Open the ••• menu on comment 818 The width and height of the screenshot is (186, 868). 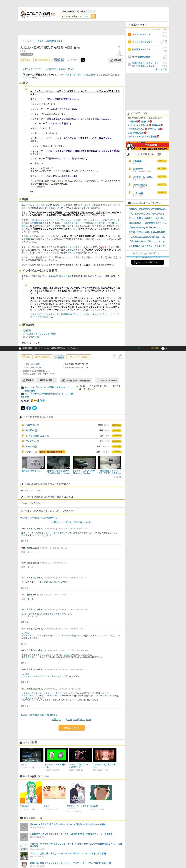86,529
